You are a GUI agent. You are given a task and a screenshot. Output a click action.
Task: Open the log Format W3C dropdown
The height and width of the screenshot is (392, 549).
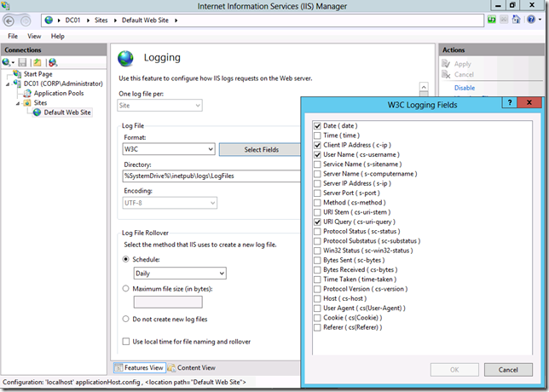tap(169, 149)
